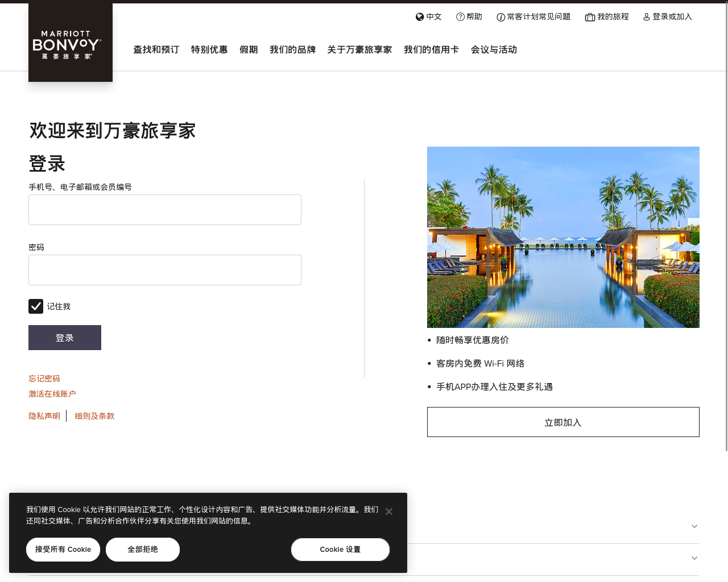Image resolution: width=728 pixels, height=582 pixels.
Task: Close the cookie banner with the X
Action: tap(389, 512)
